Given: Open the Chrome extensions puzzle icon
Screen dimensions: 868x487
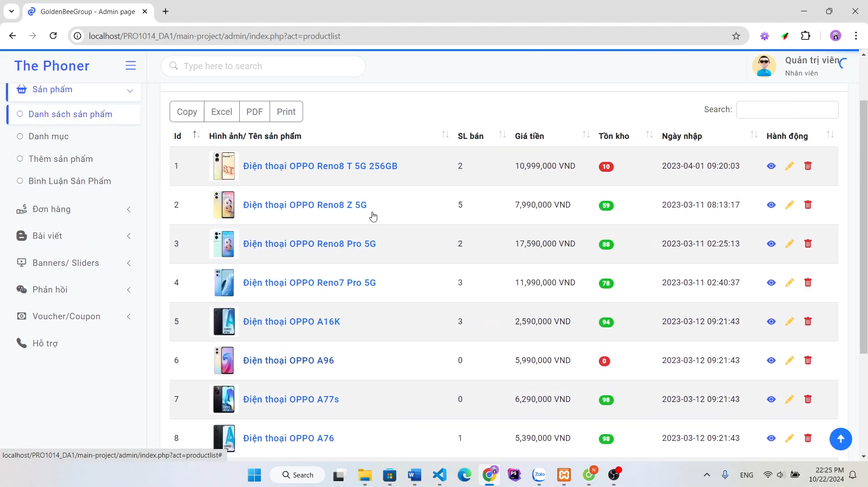Looking at the screenshot, I should click(x=806, y=36).
